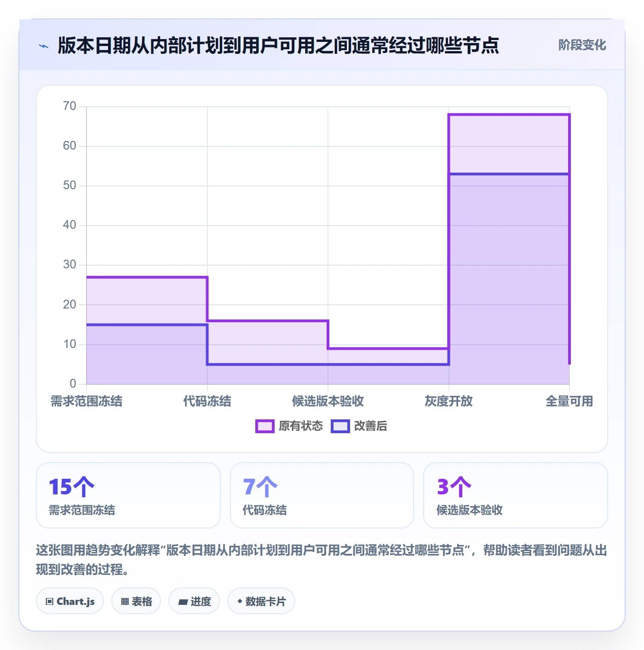This screenshot has height=650, width=644.
Task: Click the description paragraph starting 这张图用趋势变化
Action: pos(322,560)
